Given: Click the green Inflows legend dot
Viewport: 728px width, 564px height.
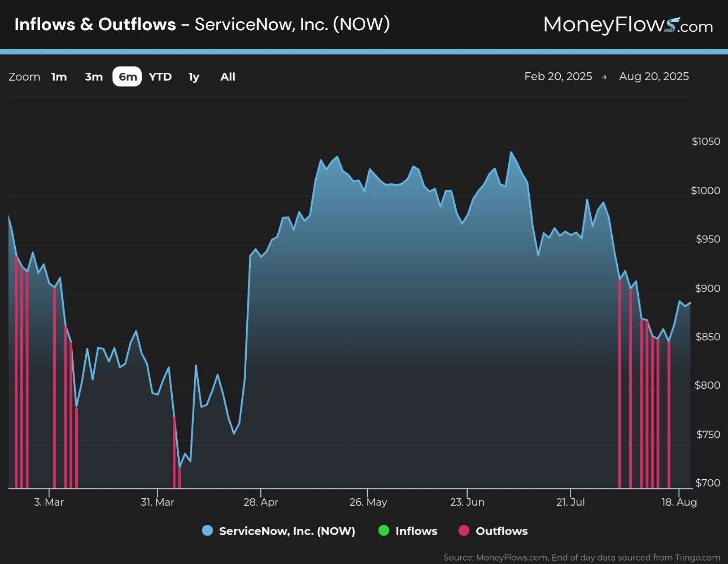Looking at the screenshot, I should coord(384,531).
